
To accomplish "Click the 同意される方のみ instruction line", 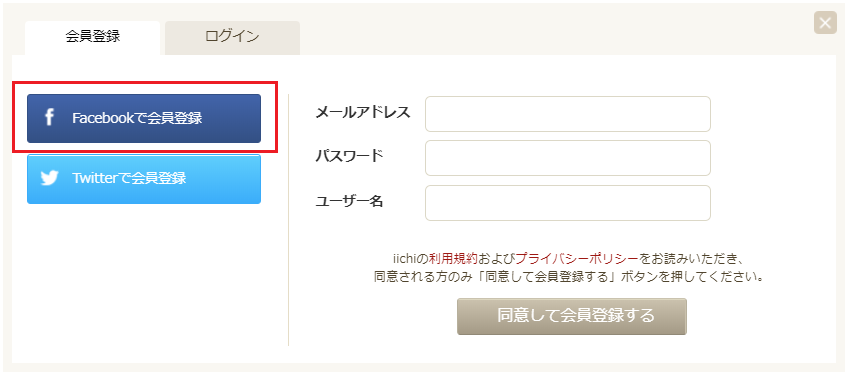I will (568, 277).
